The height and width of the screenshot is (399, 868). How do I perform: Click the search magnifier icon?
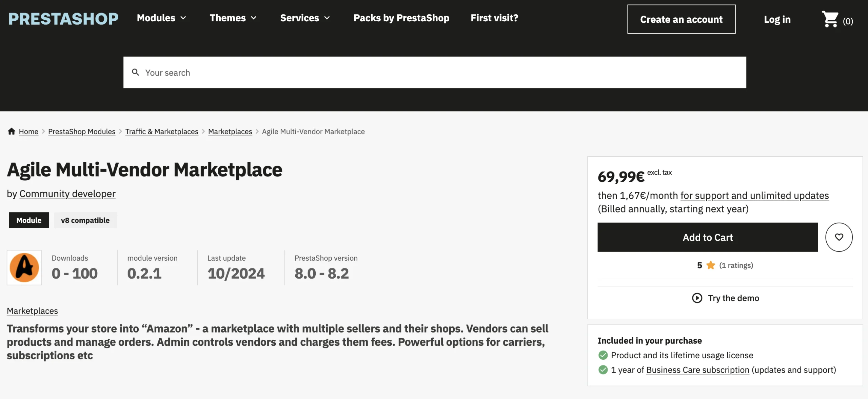[136, 72]
